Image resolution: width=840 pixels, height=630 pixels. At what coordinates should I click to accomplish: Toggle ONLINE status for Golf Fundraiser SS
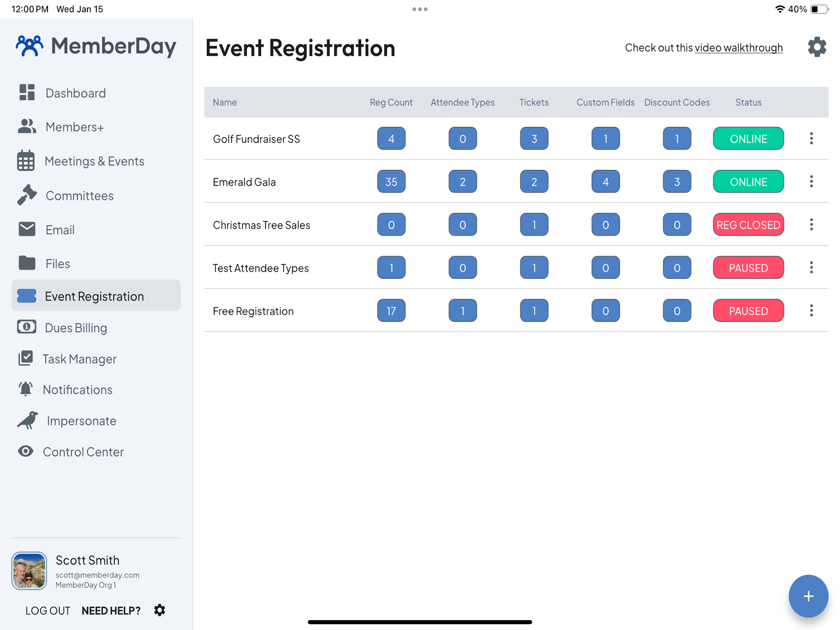click(748, 138)
